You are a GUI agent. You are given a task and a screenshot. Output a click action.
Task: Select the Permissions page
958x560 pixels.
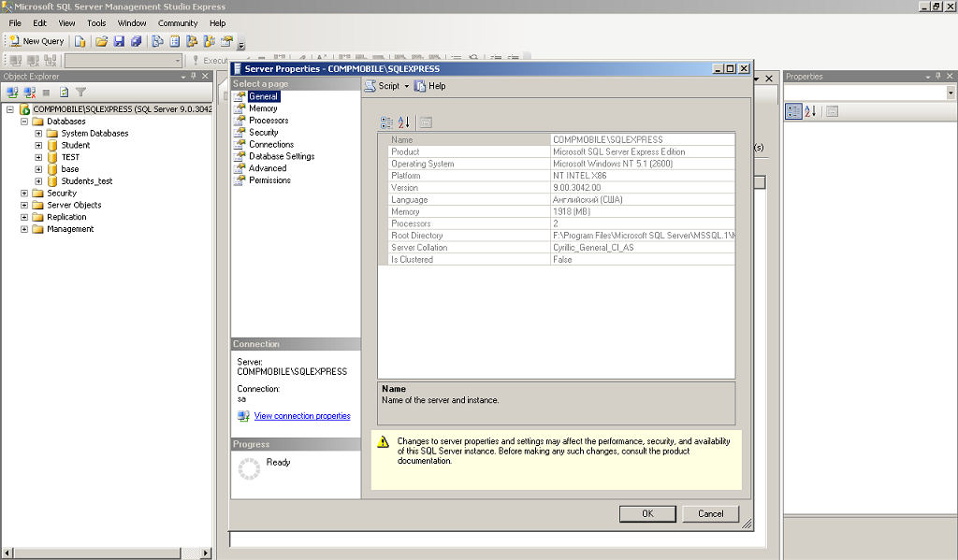pos(269,180)
